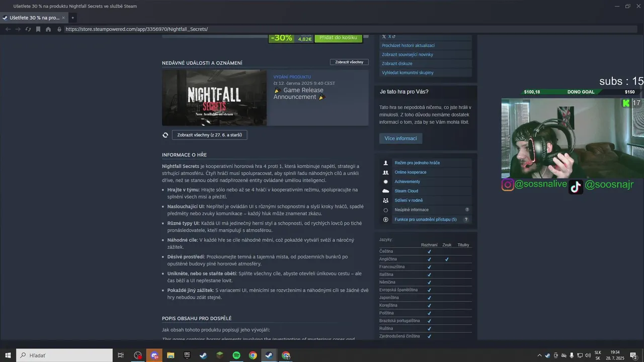The width and height of the screenshot is (644, 362).
Task: Open 'Steam Cloud' category link
Action: 407,191
